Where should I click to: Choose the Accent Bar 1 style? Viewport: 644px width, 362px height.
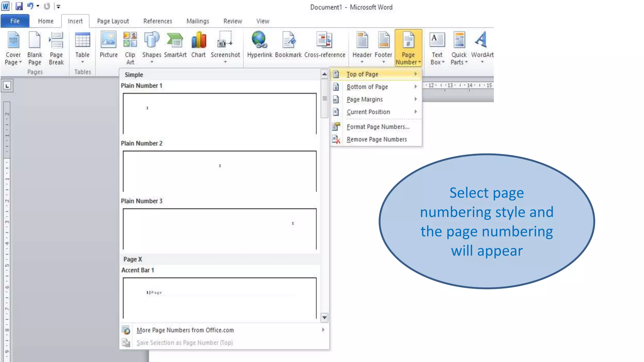219,293
